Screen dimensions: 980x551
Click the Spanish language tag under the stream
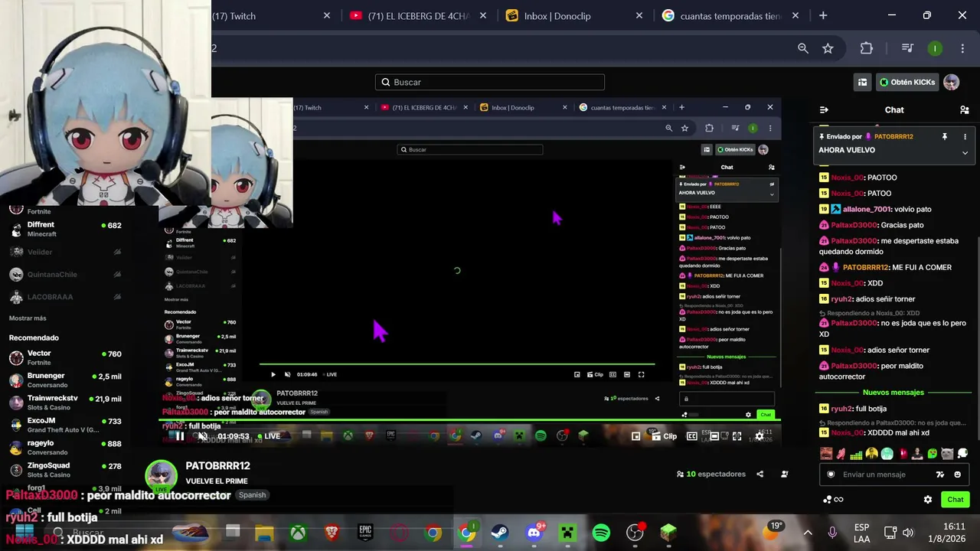tap(252, 495)
